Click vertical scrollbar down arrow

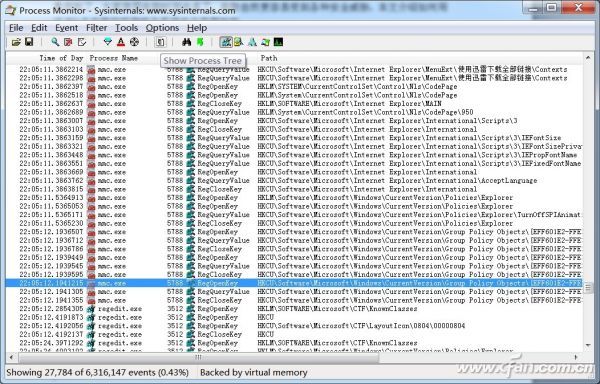[x=588, y=345]
